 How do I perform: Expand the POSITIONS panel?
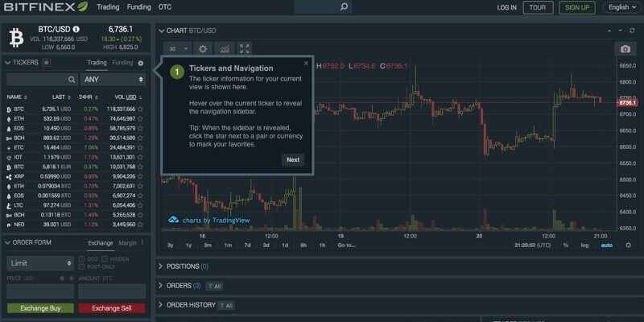[x=160, y=266]
